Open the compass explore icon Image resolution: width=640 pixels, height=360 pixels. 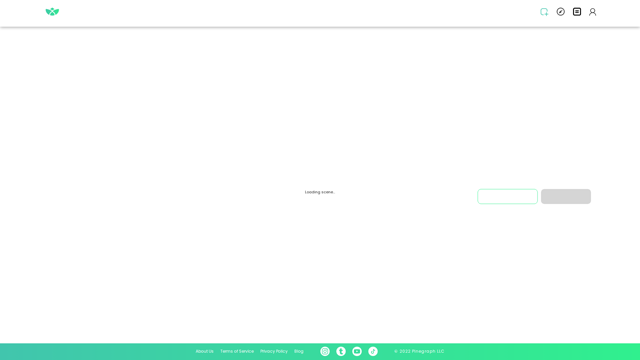coord(560,12)
